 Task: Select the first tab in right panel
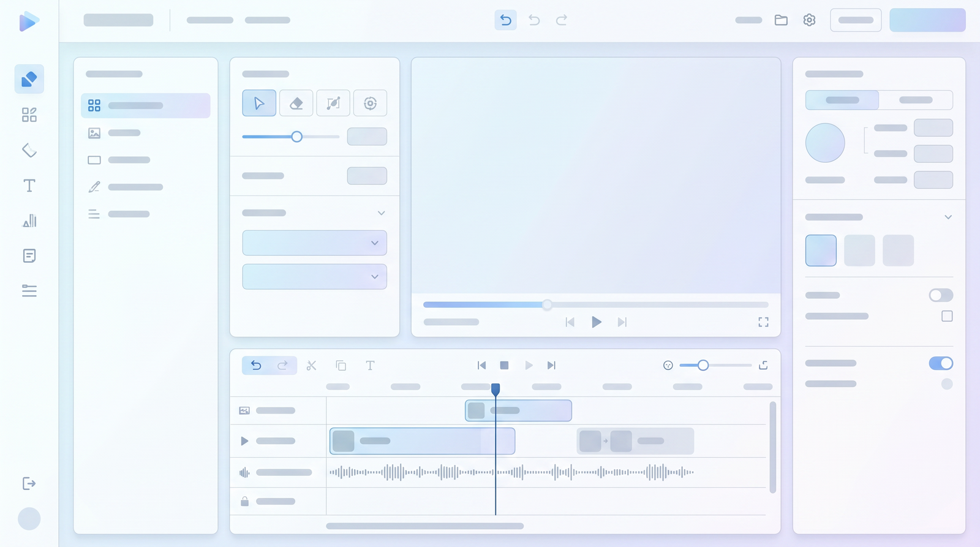[x=842, y=100]
